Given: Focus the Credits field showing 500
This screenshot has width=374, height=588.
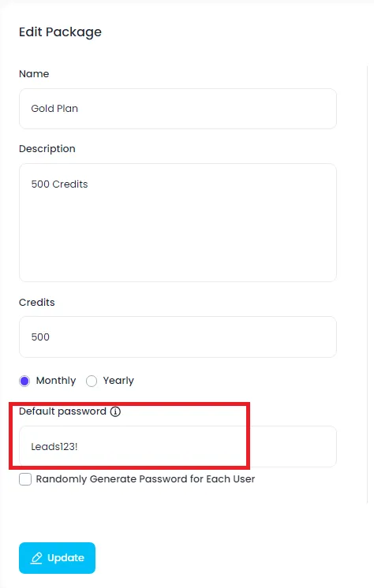Looking at the screenshot, I should pos(178,337).
